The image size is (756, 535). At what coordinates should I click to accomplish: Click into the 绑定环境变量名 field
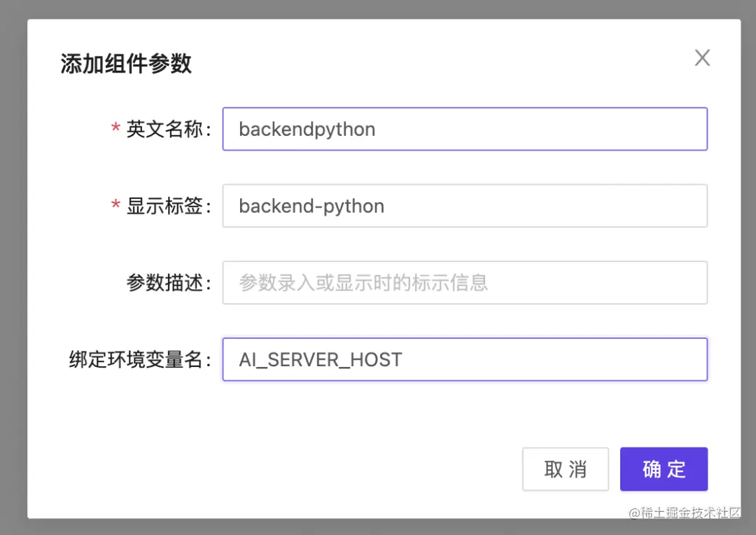click(x=464, y=360)
